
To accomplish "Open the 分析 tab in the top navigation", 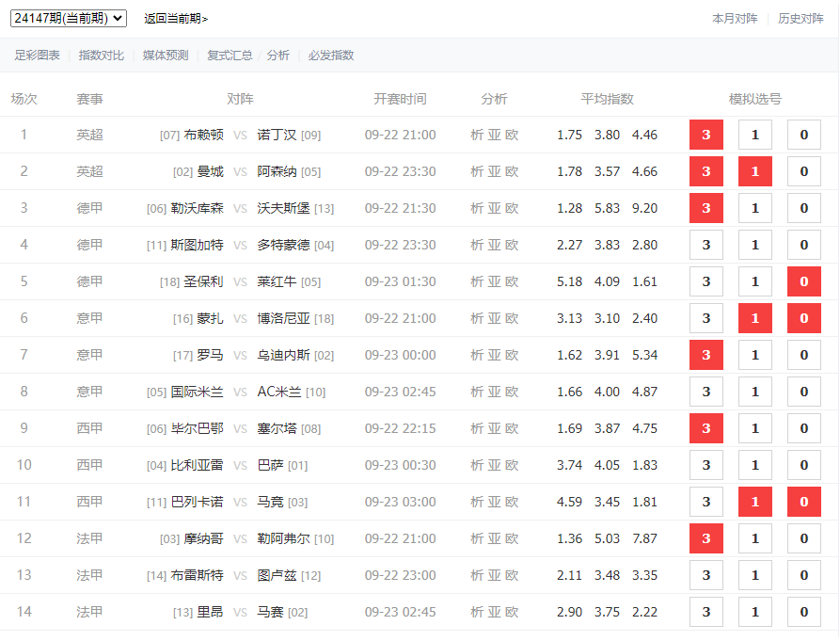I will pos(278,56).
